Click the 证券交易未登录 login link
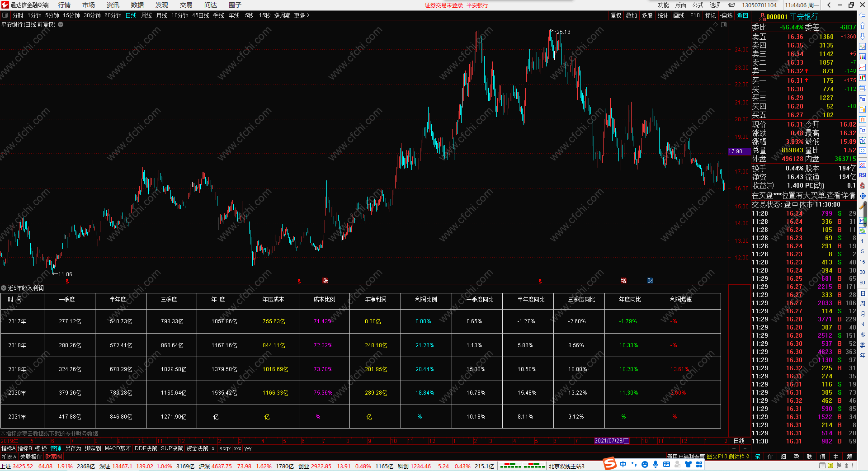868x471 pixels. point(444,5)
